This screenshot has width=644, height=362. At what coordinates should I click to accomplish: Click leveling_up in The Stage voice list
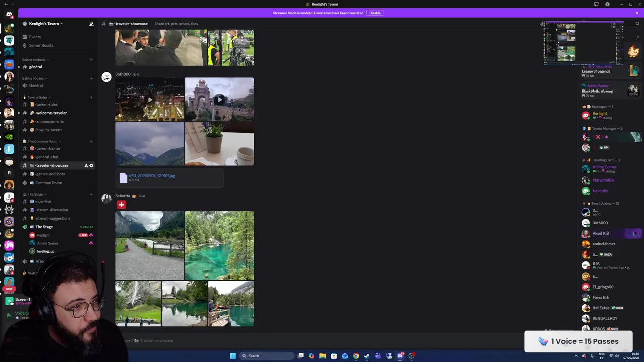tap(45, 251)
